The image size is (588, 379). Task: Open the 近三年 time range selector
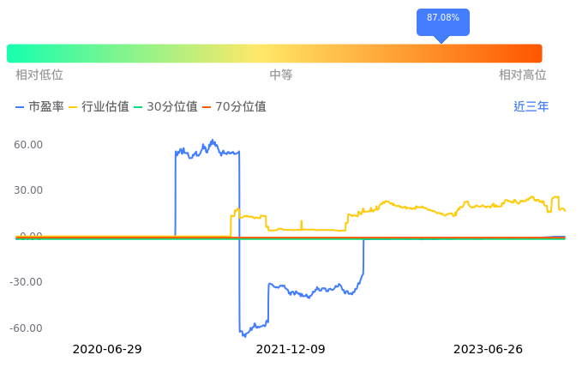[x=531, y=107]
